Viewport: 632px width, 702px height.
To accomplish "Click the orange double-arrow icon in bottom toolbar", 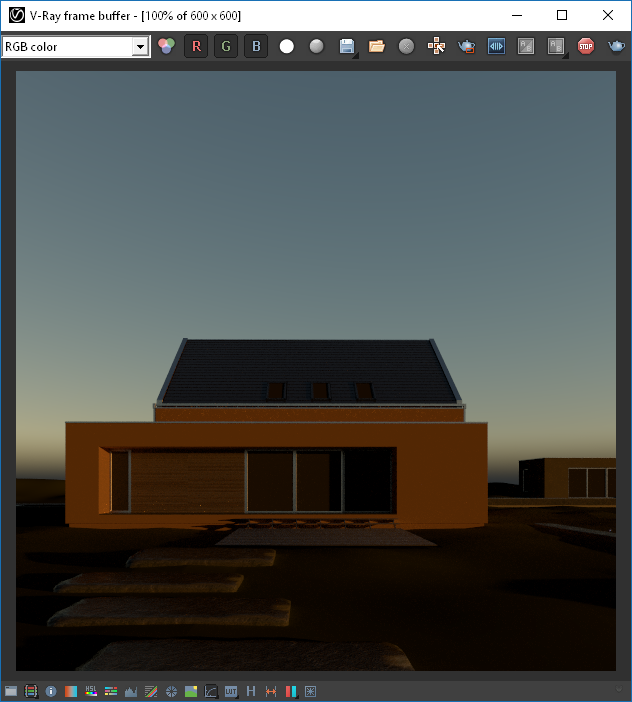I will tap(271, 691).
